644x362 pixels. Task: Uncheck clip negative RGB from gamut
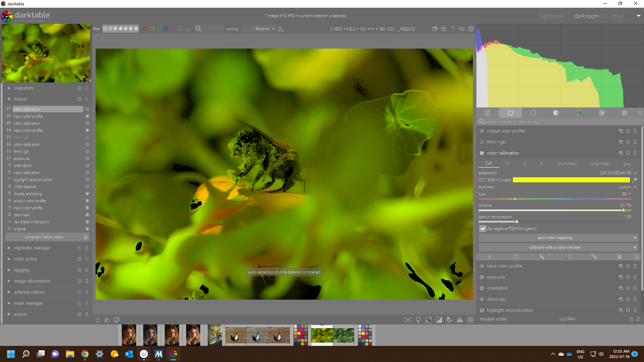(x=483, y=229)
